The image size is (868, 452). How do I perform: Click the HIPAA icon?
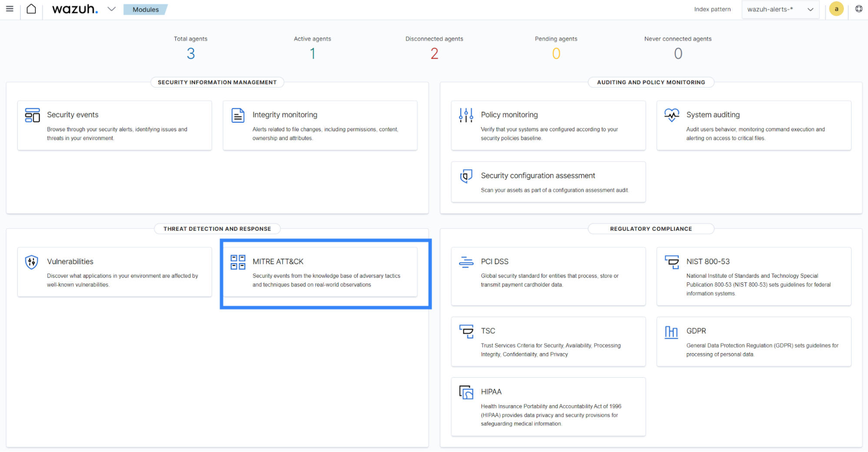point(466,392)
